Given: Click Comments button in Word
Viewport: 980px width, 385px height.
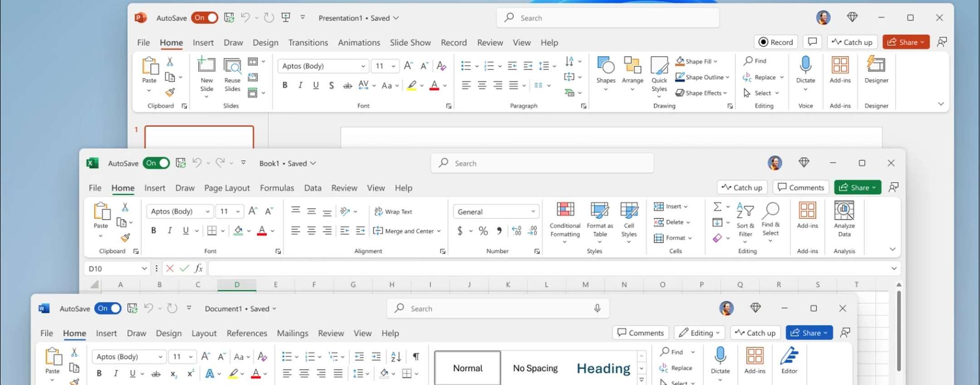Looking at the screenshot, I should pos(641,332).
